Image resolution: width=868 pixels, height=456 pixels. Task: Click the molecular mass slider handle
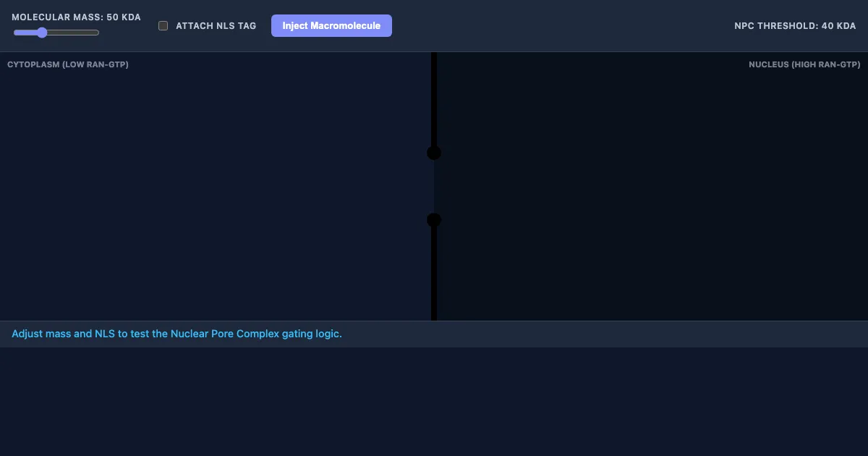click(42, 33)
